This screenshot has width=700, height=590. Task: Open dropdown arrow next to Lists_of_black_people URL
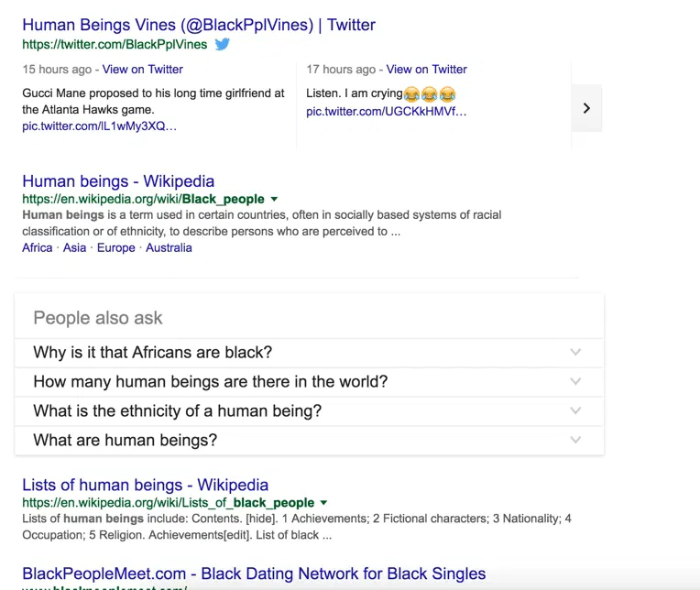[323, 503]
